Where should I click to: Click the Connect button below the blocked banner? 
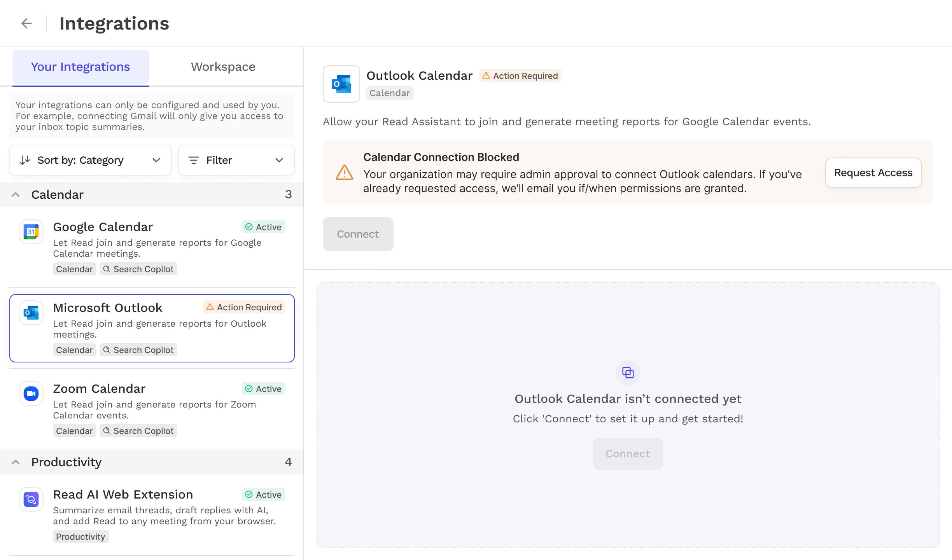pos(358,234)
